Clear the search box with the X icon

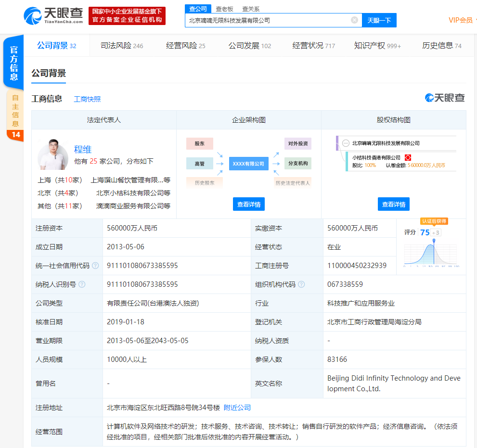[354, 20]
